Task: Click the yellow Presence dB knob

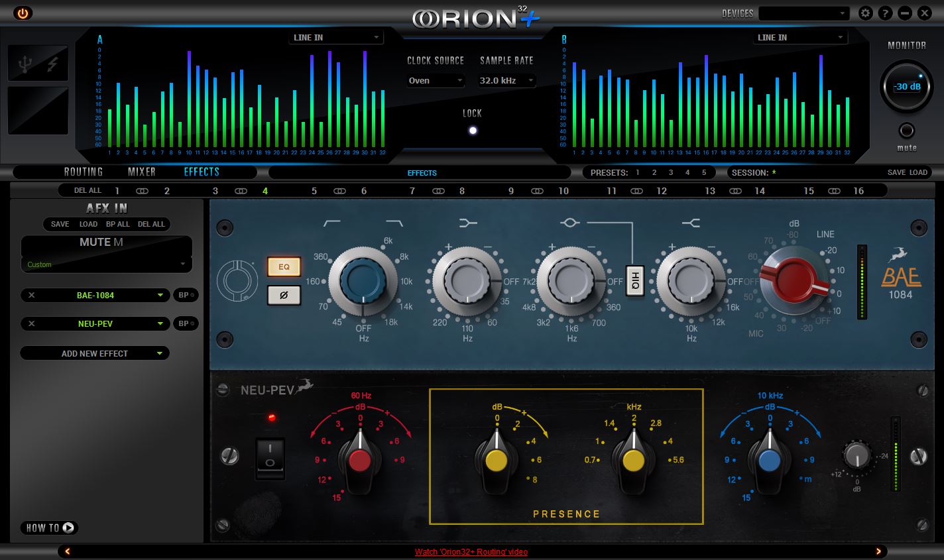Action: pyautogui.click(x=497, y=461)
